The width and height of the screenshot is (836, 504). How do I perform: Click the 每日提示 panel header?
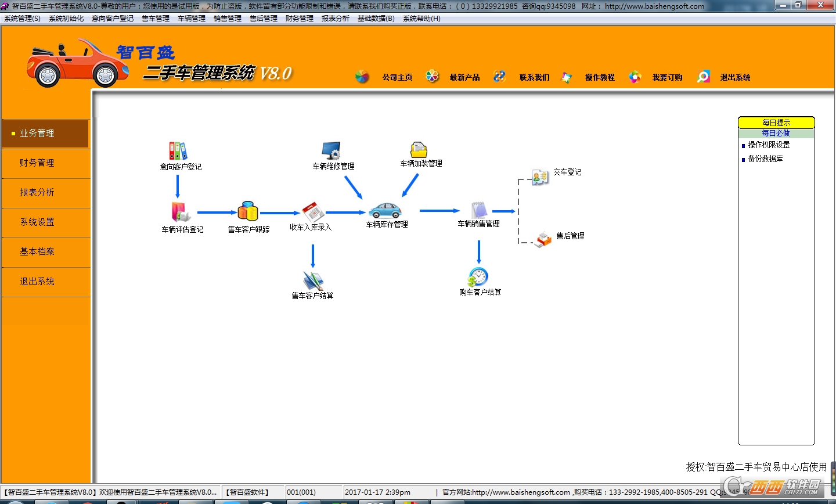(x=776, y=123)
